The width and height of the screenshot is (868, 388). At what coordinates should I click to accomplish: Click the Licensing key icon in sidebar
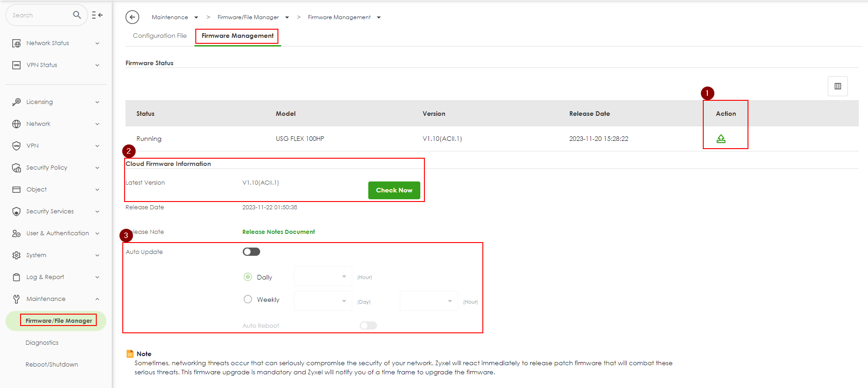point(16,102)
